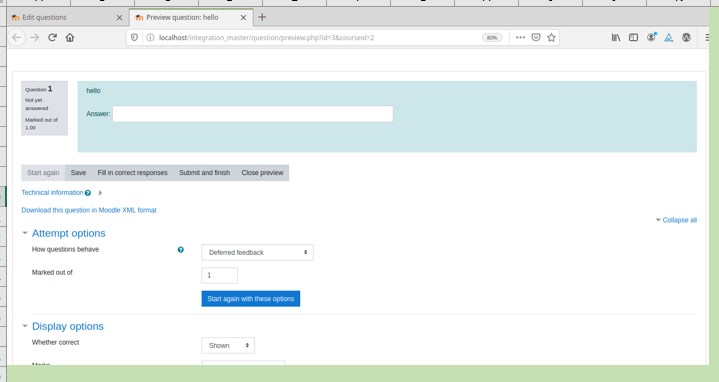Click the Marked out of input field
This screenshot has width=719, height=382.
tap(220, 276)
